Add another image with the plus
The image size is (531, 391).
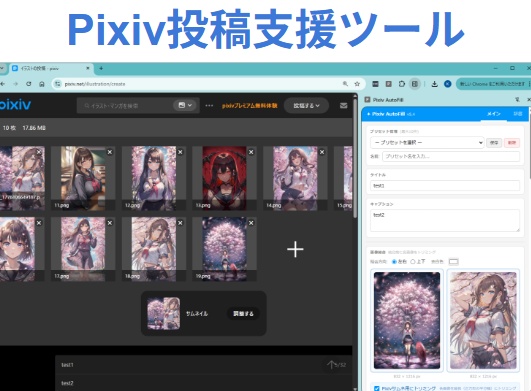(295, 249)
